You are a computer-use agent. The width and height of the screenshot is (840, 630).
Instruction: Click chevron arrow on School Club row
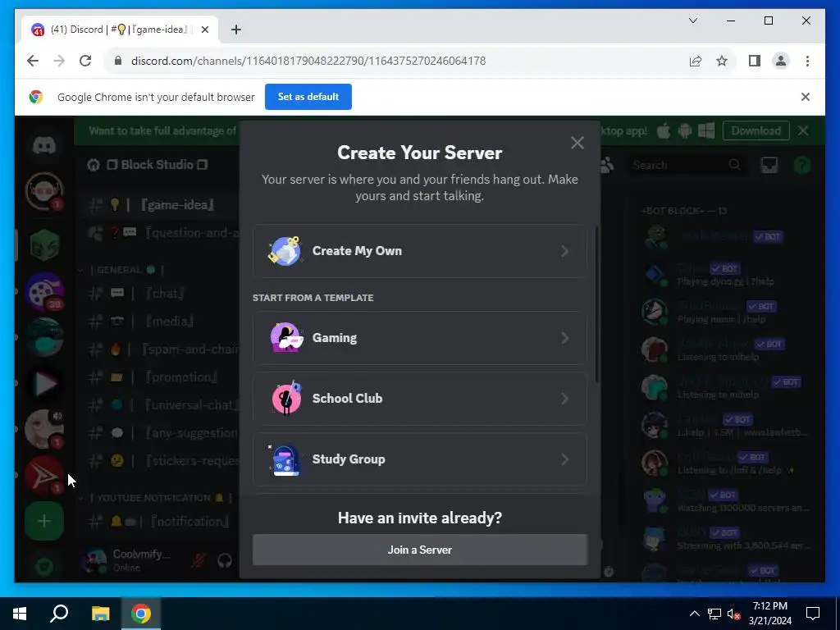564,399
